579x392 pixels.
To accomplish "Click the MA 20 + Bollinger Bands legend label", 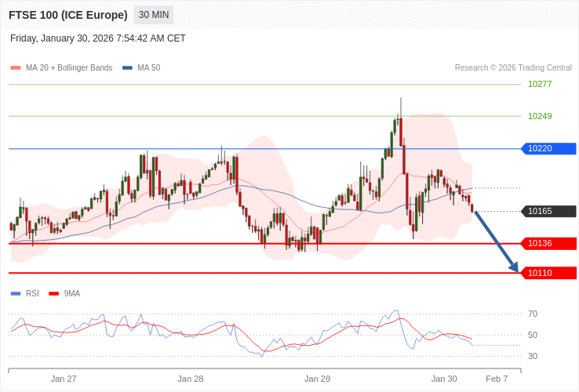I will 69,68.
